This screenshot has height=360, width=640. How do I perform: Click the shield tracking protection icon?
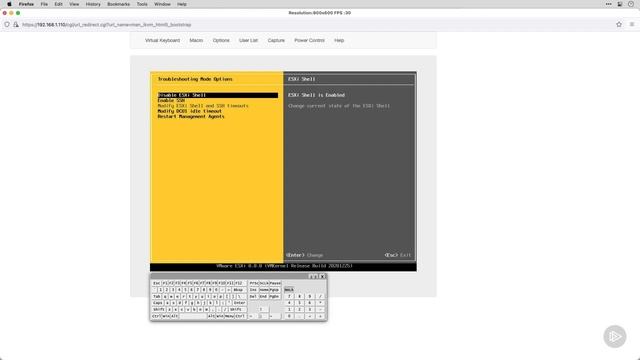(x=7, y=24)
